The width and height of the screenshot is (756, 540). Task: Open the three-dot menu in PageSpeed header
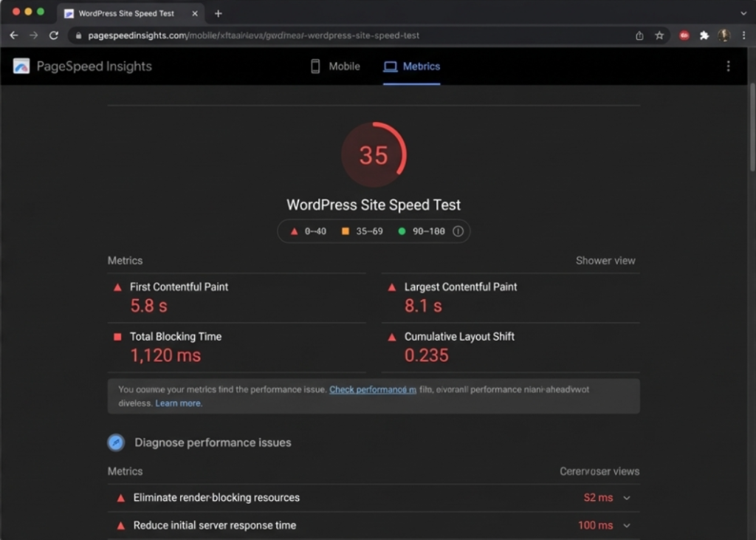[728, 66]
